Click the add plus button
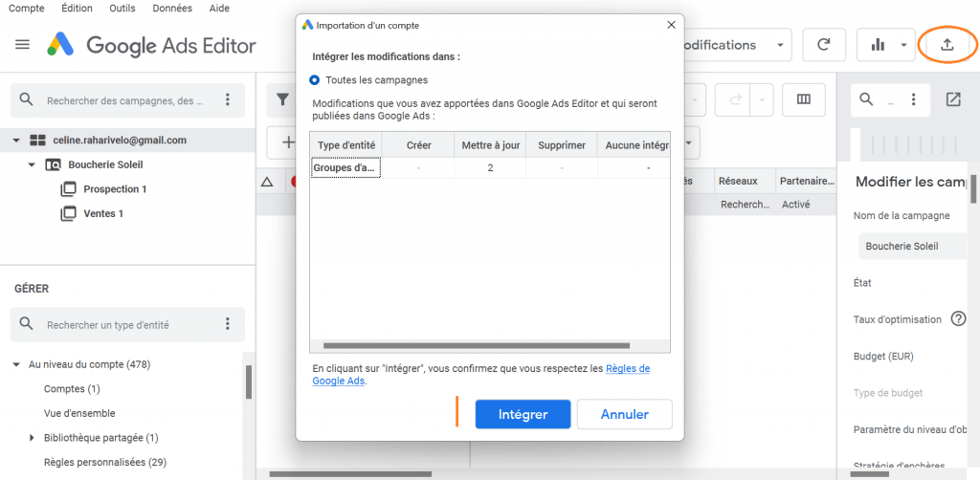This screenshot has height=480, width=980. [288, 142]
